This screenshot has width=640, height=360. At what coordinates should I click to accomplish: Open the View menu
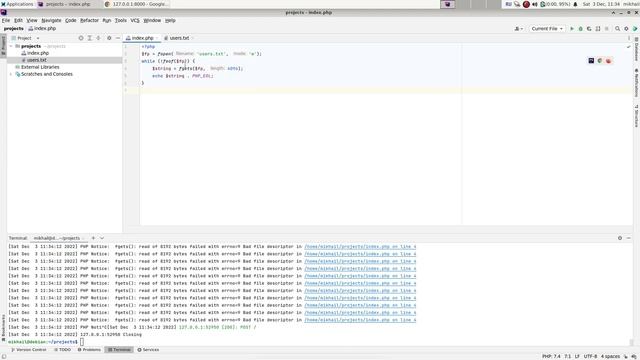(x=32, y=20)
